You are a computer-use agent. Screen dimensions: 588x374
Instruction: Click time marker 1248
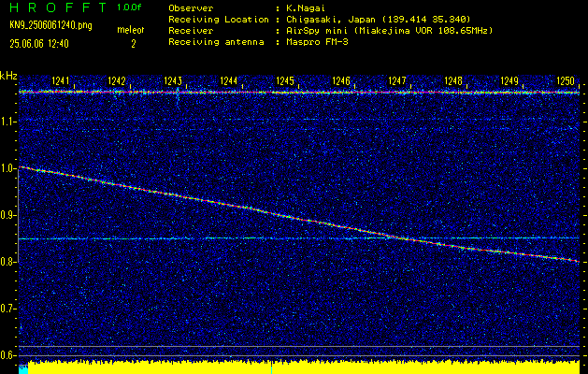click(x=453, y=80)
